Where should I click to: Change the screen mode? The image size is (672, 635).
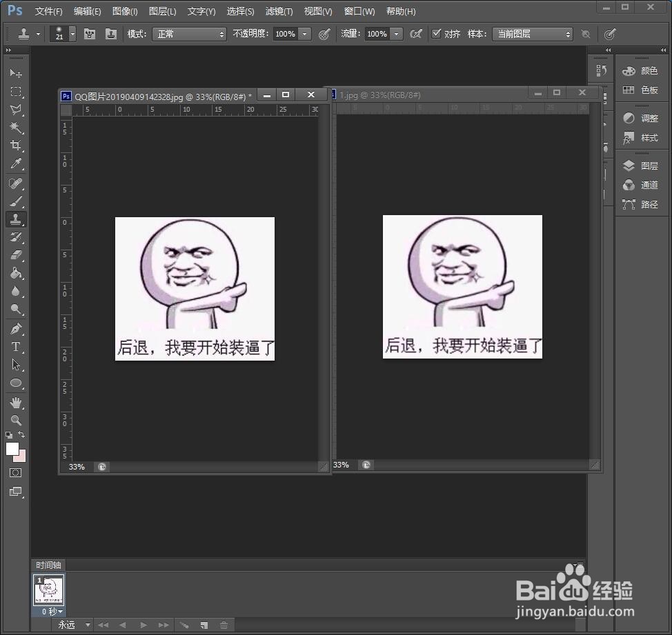(x=16, y=492)
